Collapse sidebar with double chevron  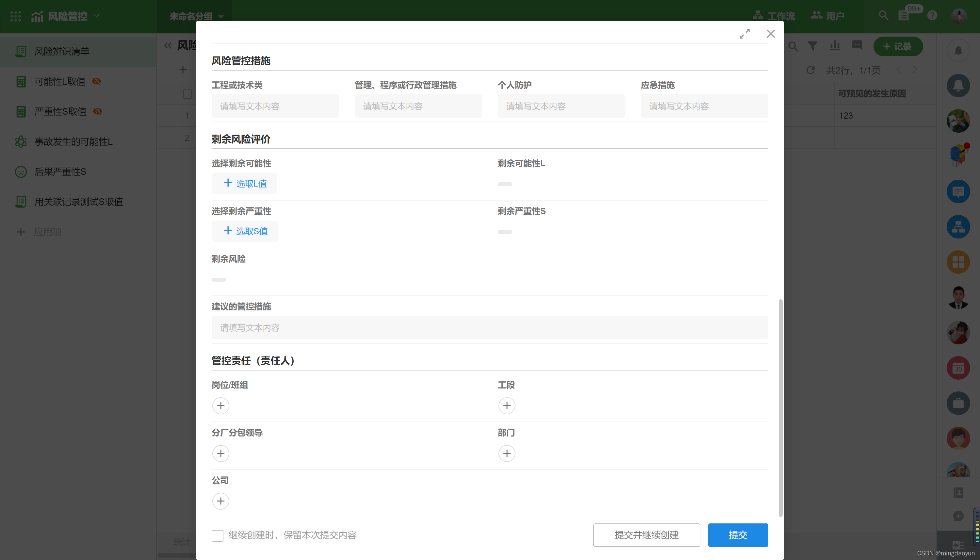pos(168,45)
